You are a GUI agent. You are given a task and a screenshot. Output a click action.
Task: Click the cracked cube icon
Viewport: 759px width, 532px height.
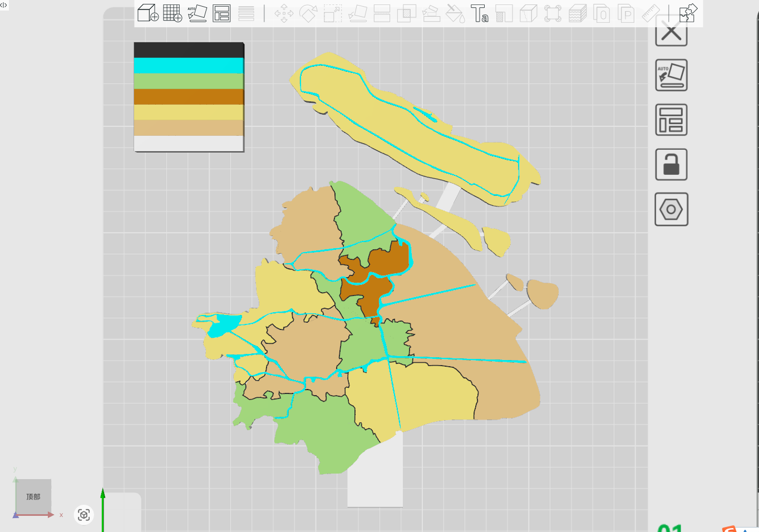(x=529, y=13)
